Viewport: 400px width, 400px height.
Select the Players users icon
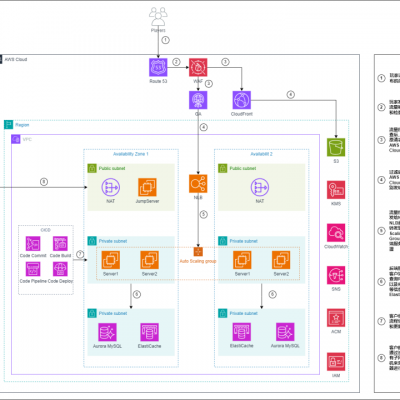[158, 17]
